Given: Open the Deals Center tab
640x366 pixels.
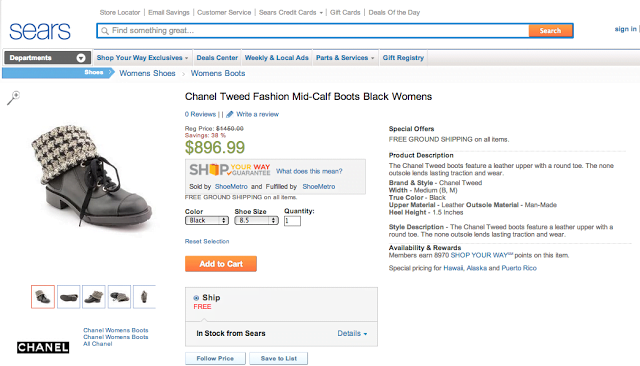Looking at the screenshot, I should [217, 58].
